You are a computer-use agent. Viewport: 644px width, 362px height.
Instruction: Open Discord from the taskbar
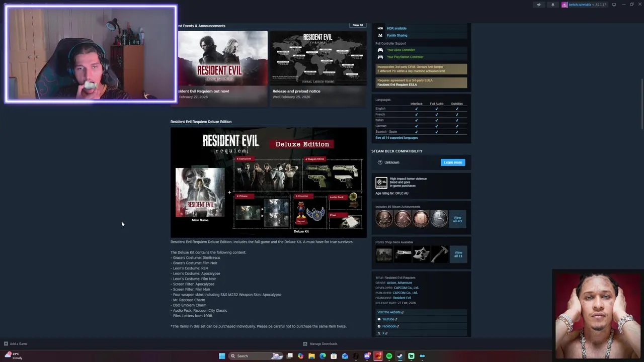[367, 356]
